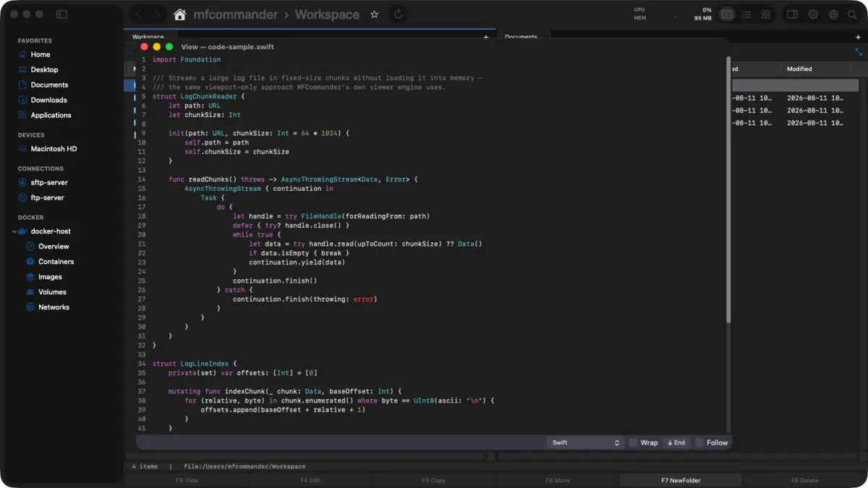Screen dimensions: 868x488
Task: Click the "4 items" status text
Action: tap(145, 466)
